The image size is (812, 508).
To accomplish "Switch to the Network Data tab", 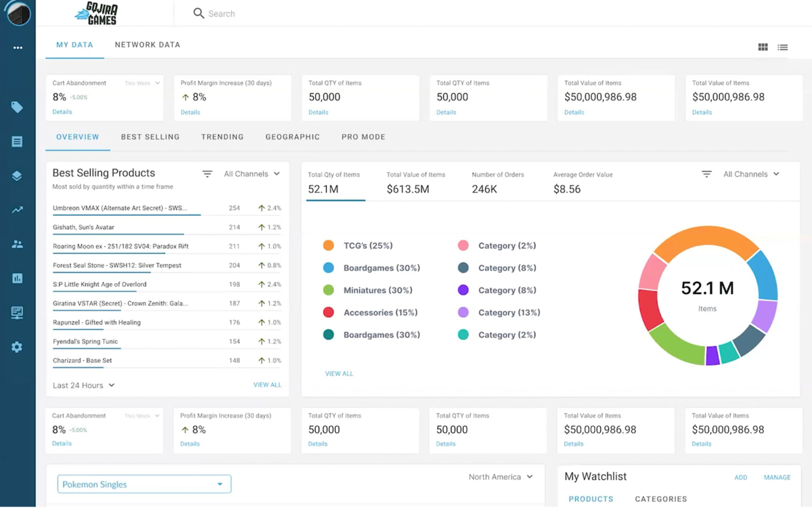I will (x=148, y=45).
